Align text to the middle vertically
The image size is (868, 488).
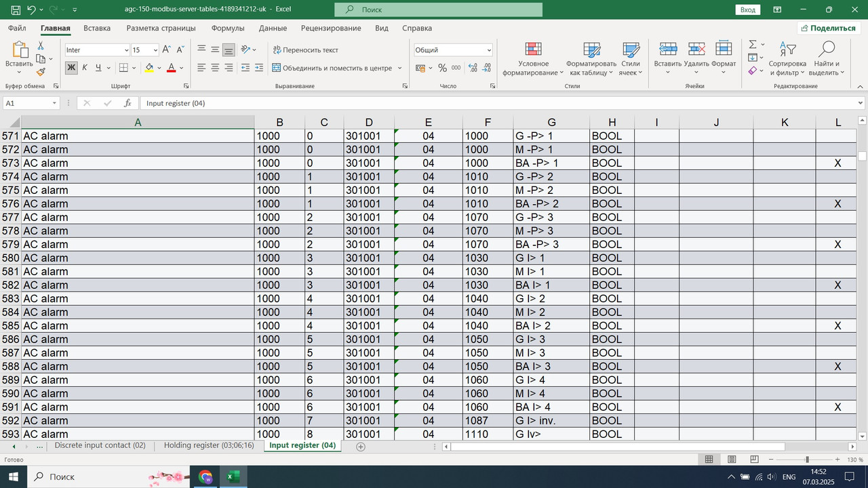point(215,49)
